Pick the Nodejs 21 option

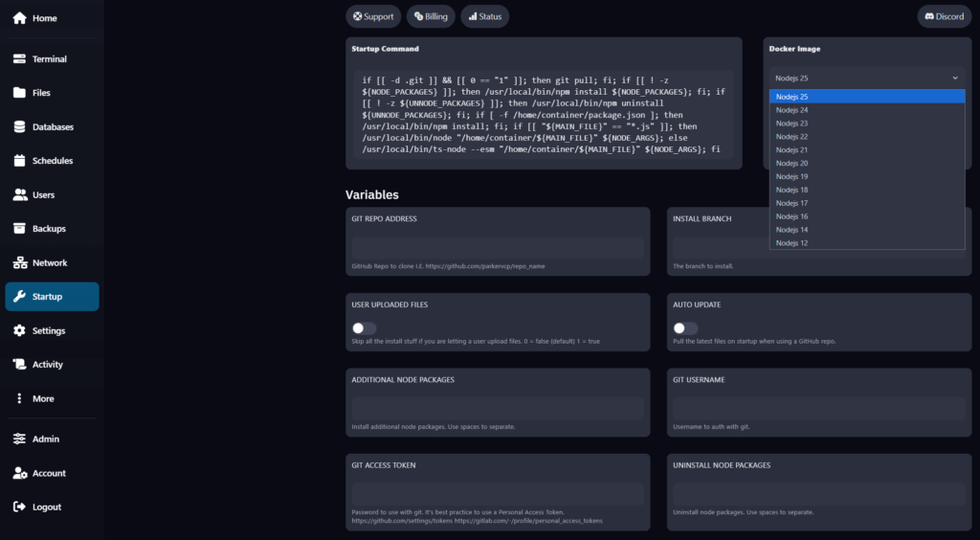(867, 150)
